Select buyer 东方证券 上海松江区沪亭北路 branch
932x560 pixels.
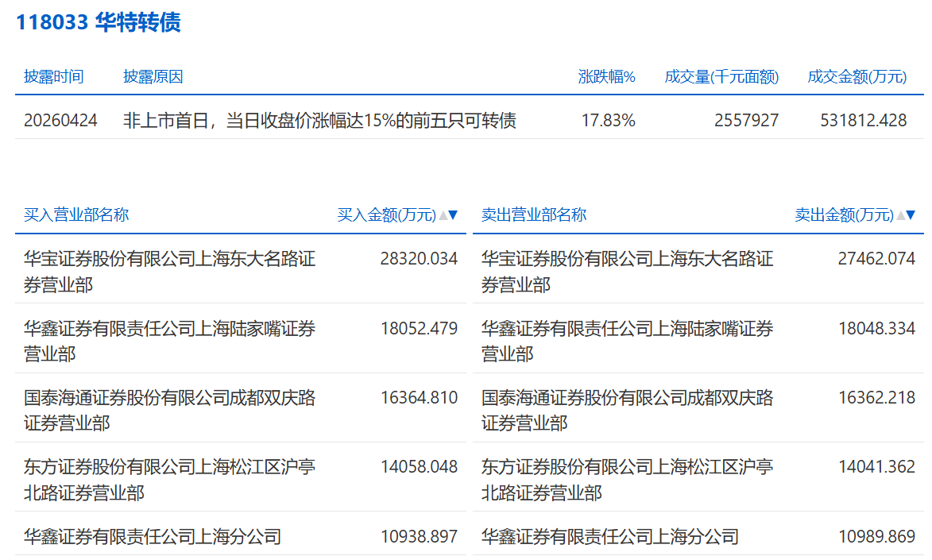coord(169,480)
